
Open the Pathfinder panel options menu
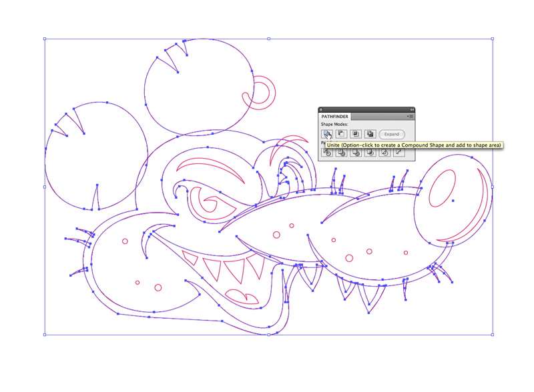point(411,117)
